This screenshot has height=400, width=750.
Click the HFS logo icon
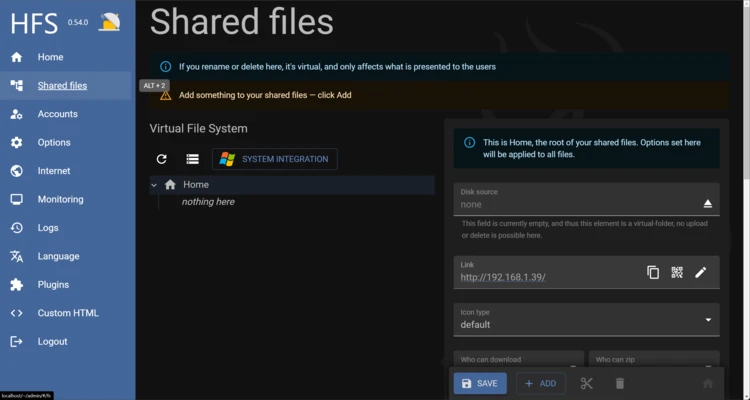[x=110, y=22]
